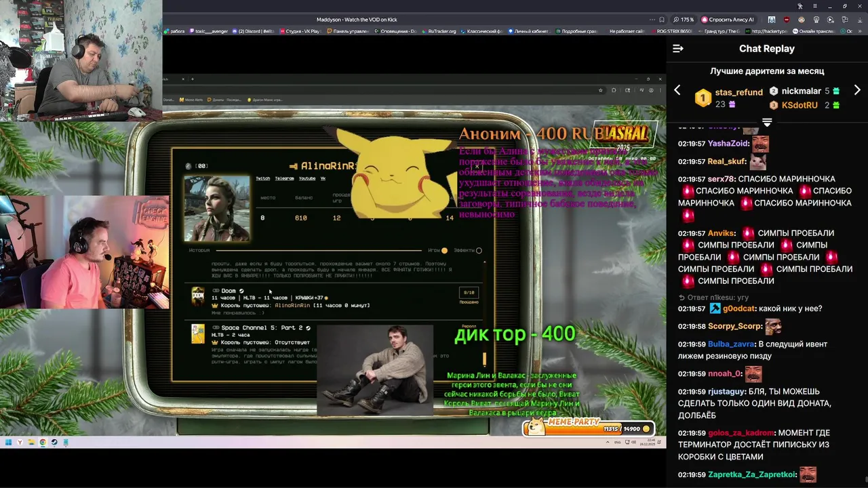Screen dimensions: 868x488
Task: Go to next top donors page
Action: tap(857, 90)
